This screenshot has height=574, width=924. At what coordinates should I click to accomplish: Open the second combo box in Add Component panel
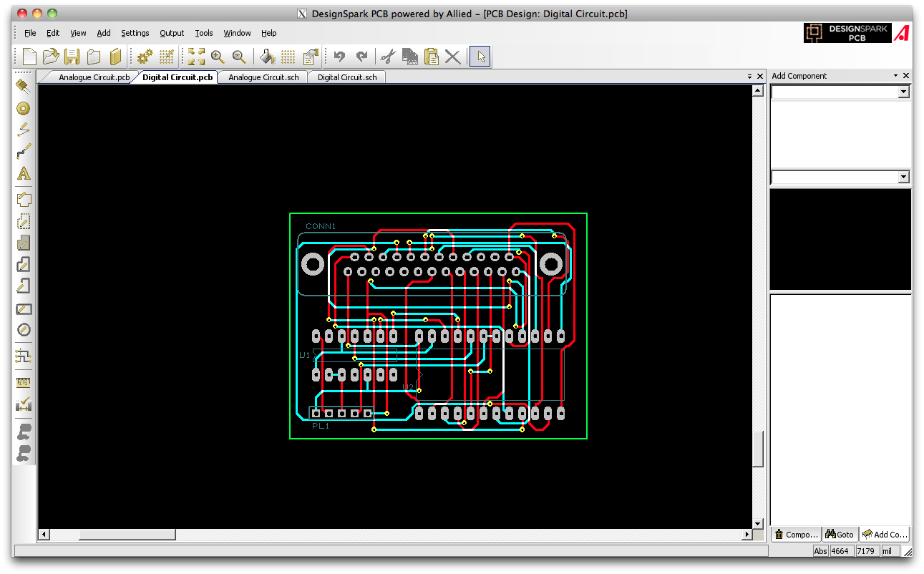point(903,177)
